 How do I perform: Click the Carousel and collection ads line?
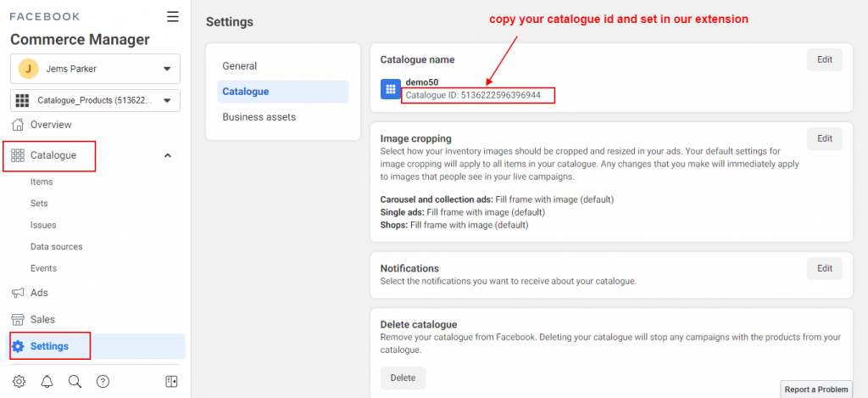click(497, 199)
